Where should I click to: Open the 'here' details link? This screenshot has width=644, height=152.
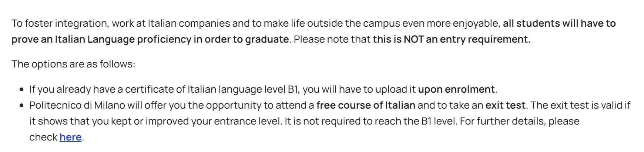(70, 137)
